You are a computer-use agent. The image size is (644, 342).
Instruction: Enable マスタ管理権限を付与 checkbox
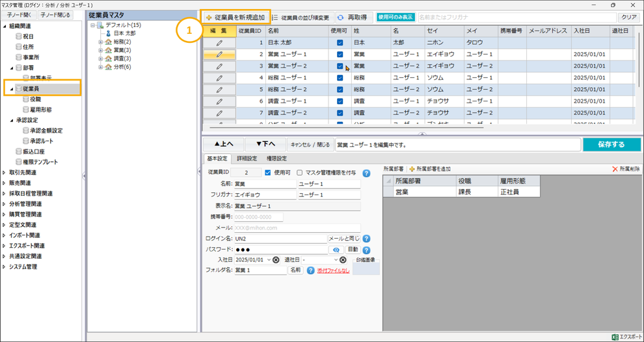(x=300, y=173)
